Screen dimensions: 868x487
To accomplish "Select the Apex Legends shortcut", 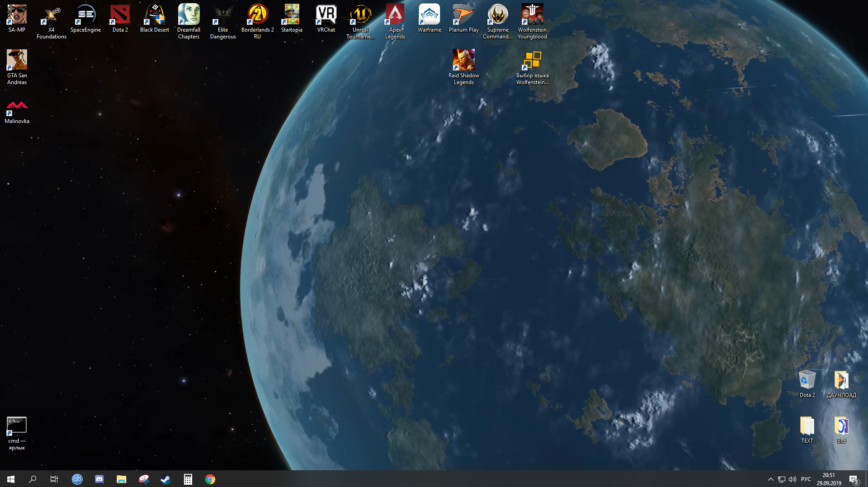I will 395,22.
